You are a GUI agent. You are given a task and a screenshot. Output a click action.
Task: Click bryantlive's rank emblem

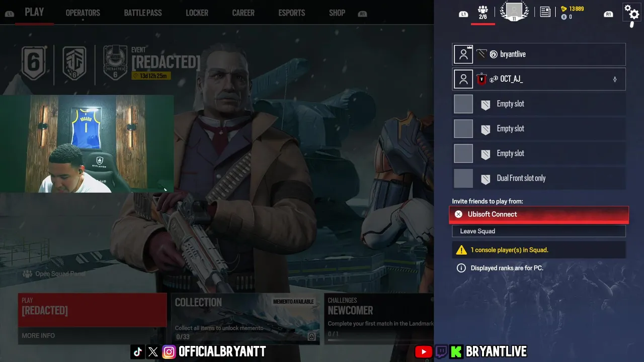tap(482, 54)
